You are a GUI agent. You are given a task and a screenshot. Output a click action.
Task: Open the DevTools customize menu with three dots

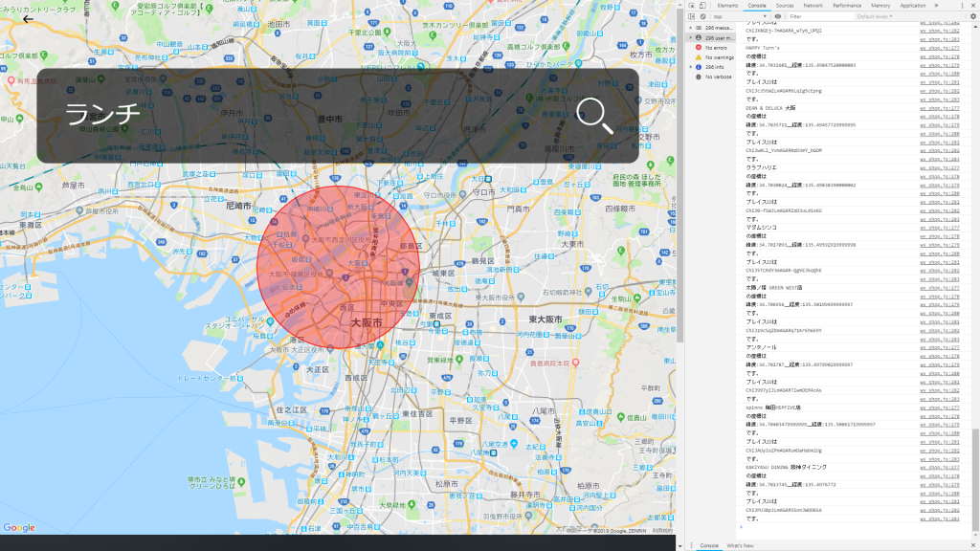pyautogui.click(x=962, y=6)
